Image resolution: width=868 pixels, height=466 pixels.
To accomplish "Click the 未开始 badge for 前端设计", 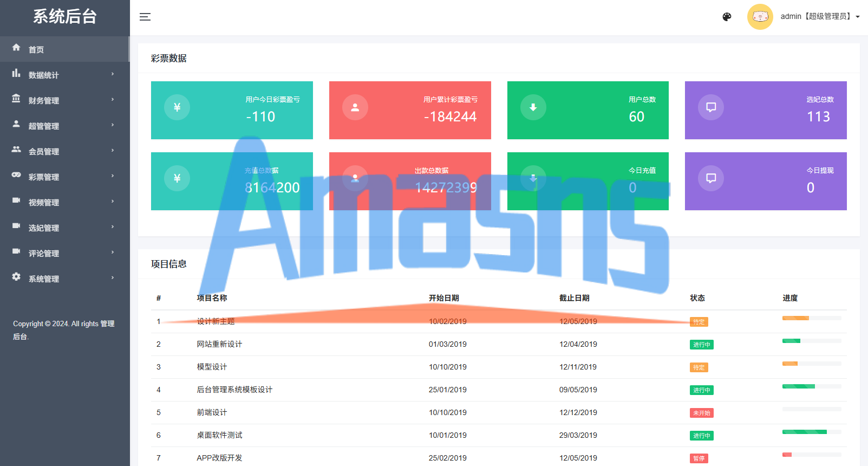I will [702, 413].
